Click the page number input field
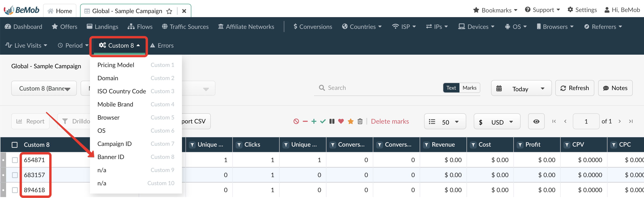644x198 pixels. [x=586, y=121]
